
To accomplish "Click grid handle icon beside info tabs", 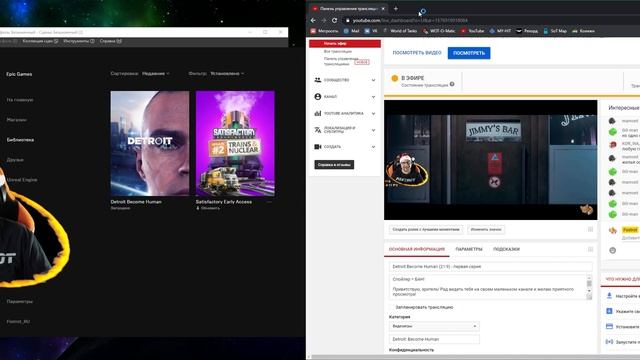I will point(590,249).
